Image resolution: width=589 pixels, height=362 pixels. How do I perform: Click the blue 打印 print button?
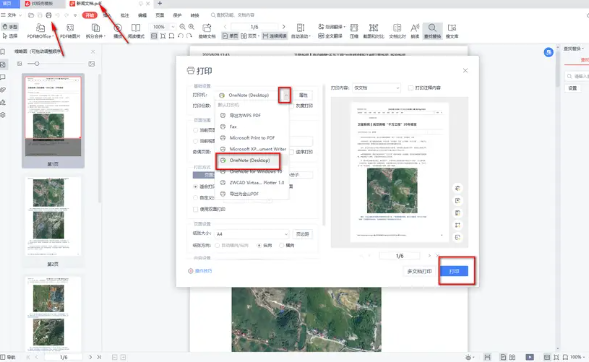pyautogui.click(x=454, y=271)
